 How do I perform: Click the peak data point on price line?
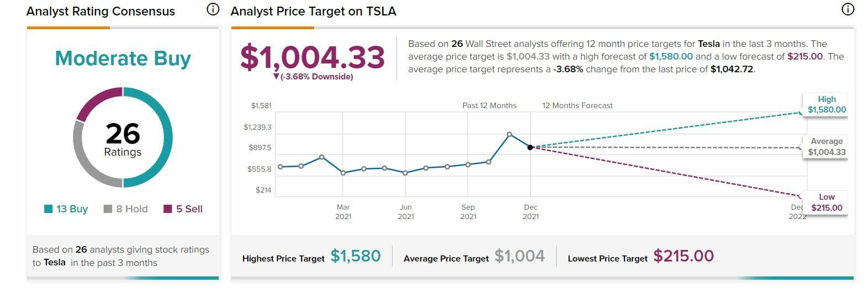click(509, 134)
